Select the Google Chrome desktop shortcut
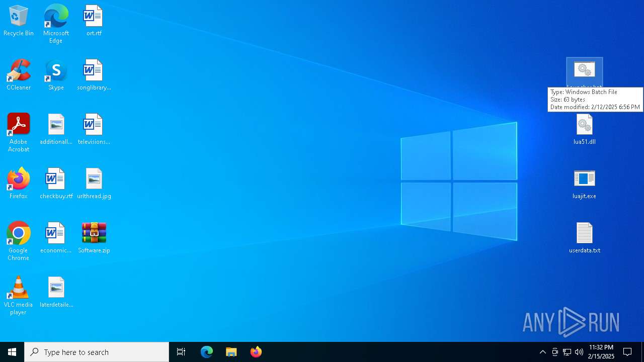 [x=19, y=241]
